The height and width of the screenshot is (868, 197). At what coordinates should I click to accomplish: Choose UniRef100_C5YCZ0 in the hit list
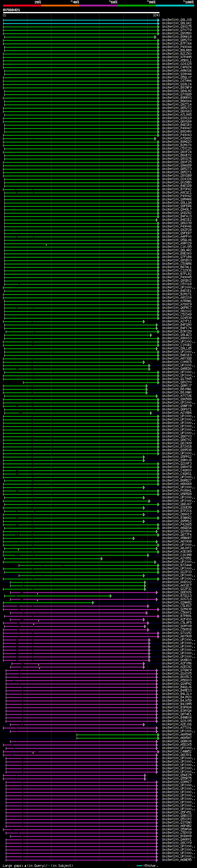click(x=177, y=149)
